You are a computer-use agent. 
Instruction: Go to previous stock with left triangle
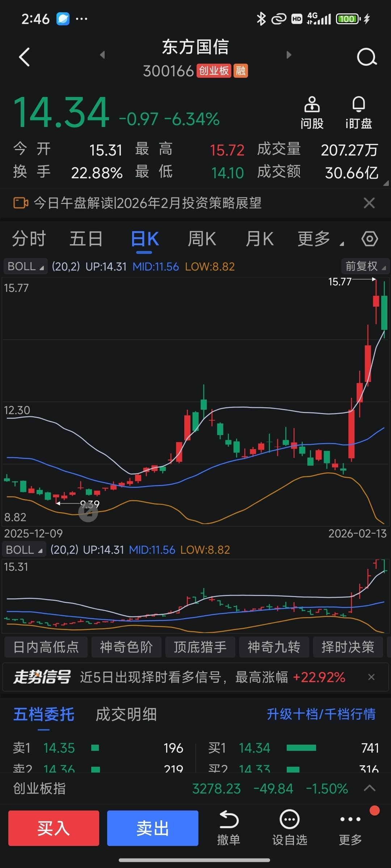point(102,55)
